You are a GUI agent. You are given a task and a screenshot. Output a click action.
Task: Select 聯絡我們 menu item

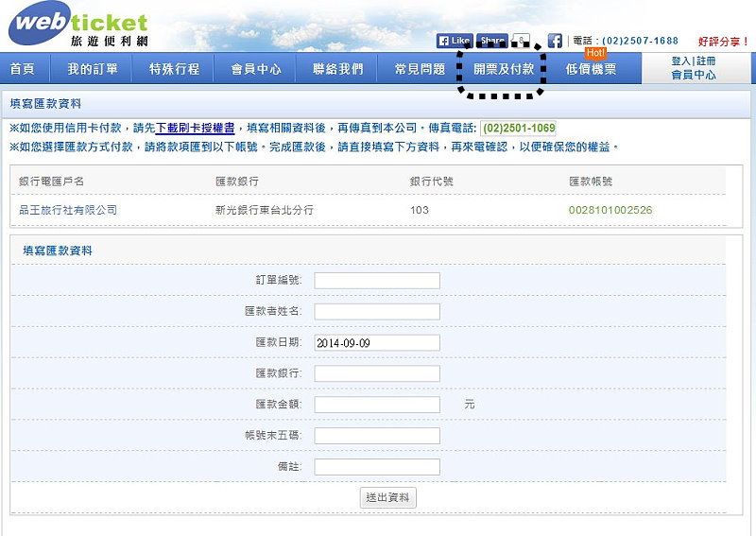click(x=337, y=69)
